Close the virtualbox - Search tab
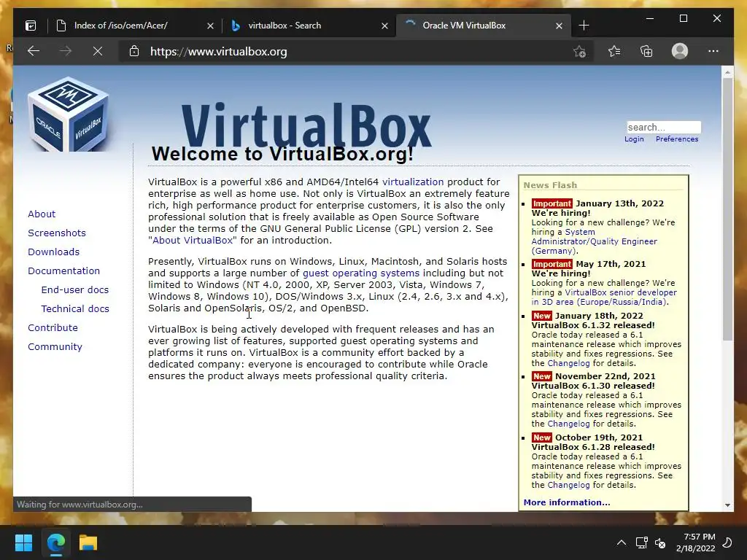 click(x=385, y=26)
